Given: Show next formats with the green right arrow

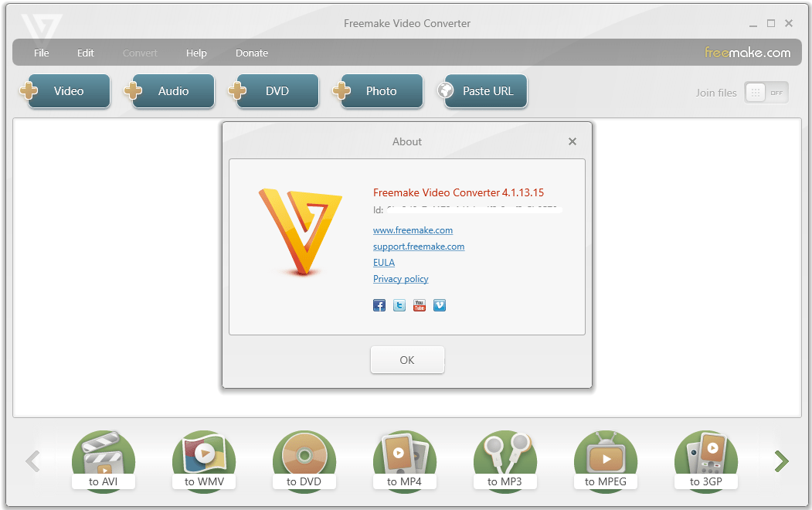Looking at the screenshot, I should coord(781,461).
